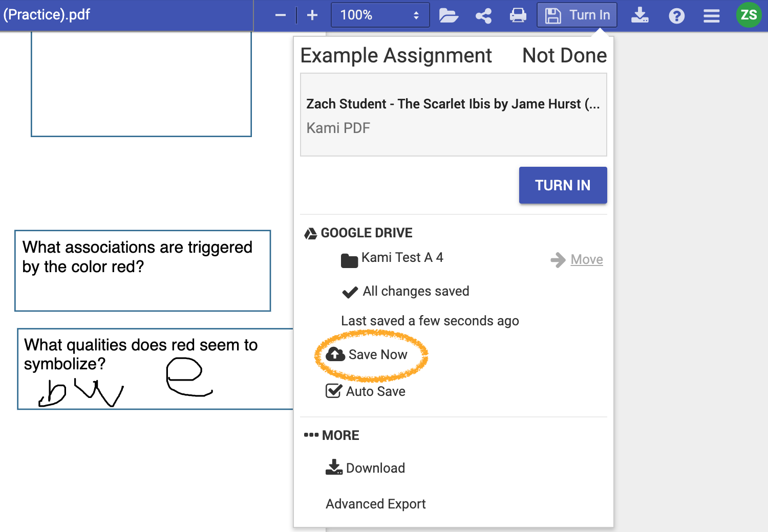768x532 pixels.
Task: Open the zoom level 100% dropdown
Action: pyautogui.click(x=380, y=15)
